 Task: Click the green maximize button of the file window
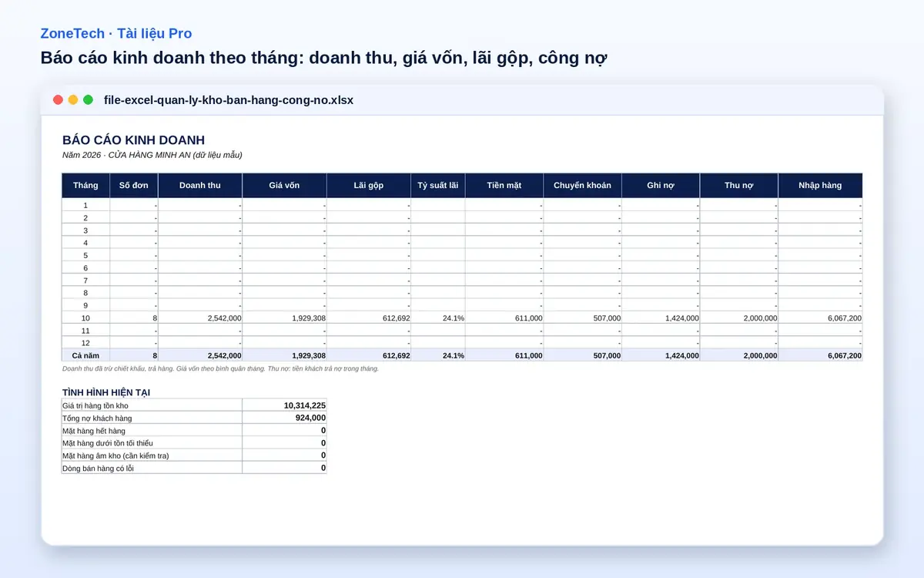point(88,100)
